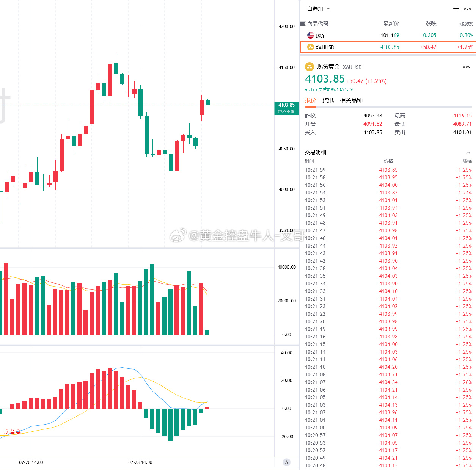Open 现货黄金 detail options ellipsis
Viewport: 476px width, 470px height.
coord(467,67)
